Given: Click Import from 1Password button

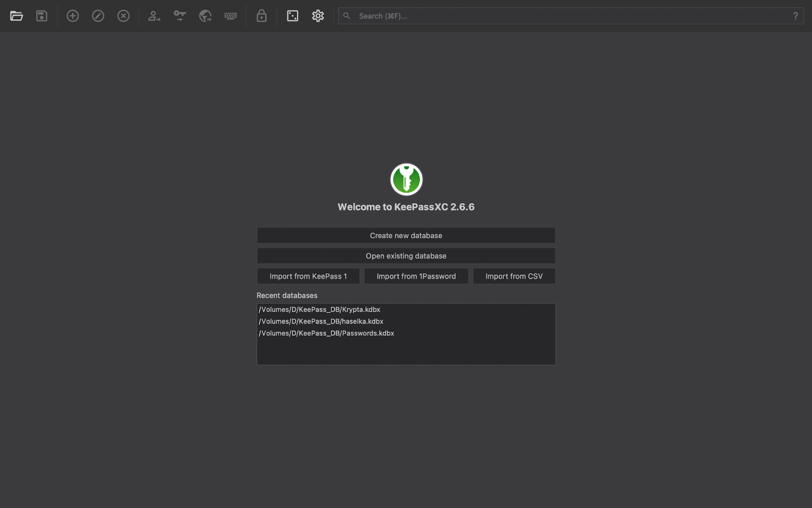Looking at the screenshot, I should [416, 276].
